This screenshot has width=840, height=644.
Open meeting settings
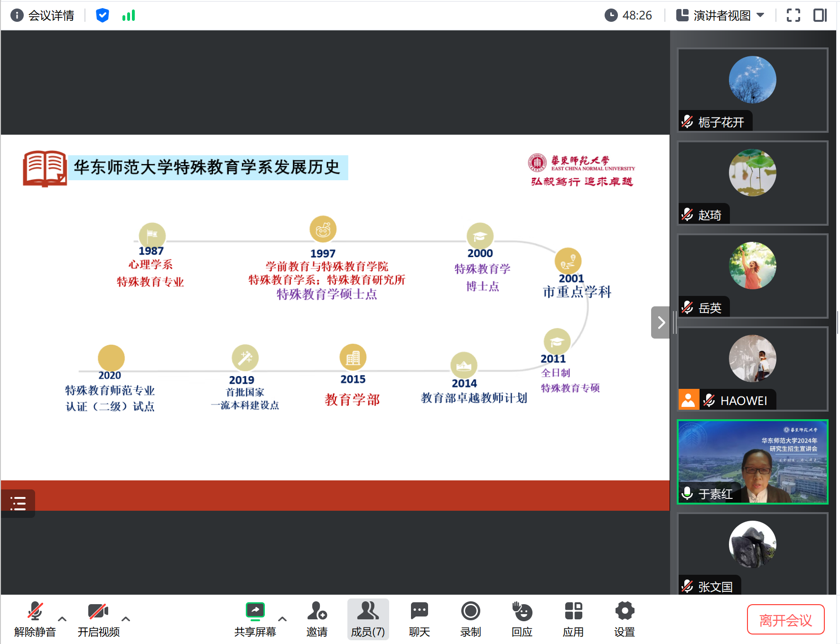[625, 619]
